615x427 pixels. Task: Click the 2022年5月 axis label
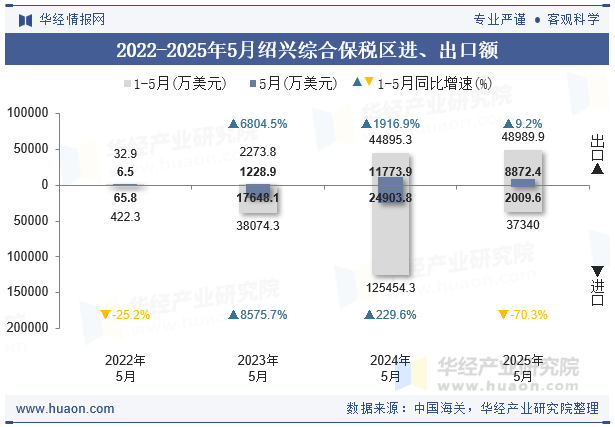(125, 368)
